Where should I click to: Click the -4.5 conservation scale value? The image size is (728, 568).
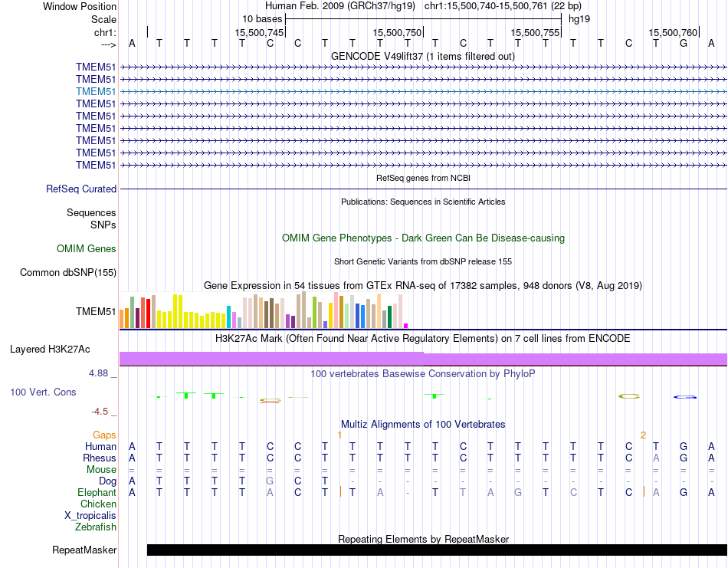[100, 412]
